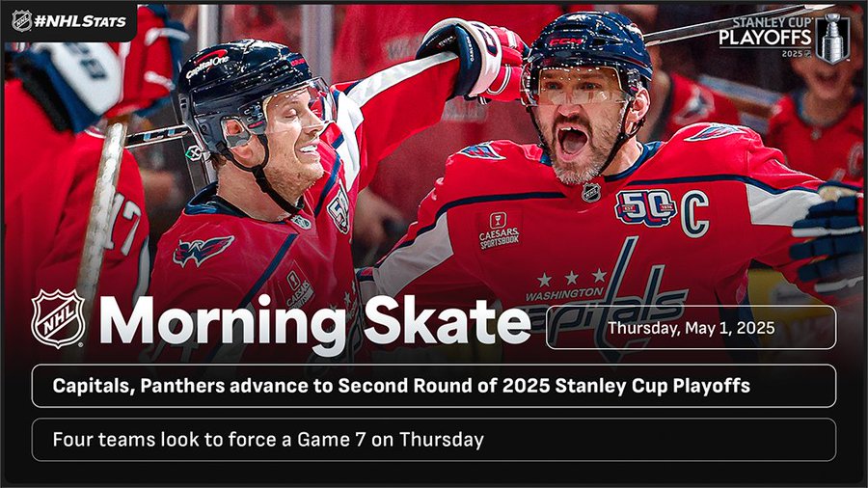Select the Stanley Cup Playoffs 2025 wordmark
This screenshot has height=488, width=868.
coord(765,36)
